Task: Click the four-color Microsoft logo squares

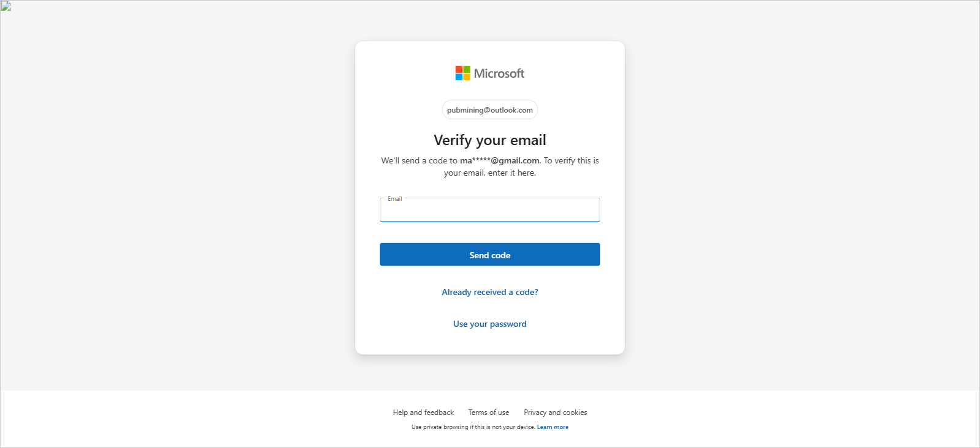Action: 462,73
